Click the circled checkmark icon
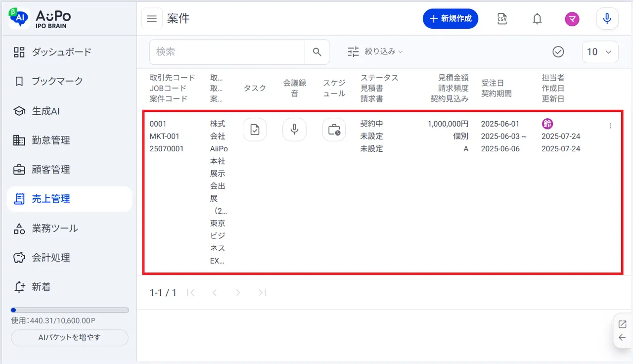 pyautogui.click(x=558, y=51)
